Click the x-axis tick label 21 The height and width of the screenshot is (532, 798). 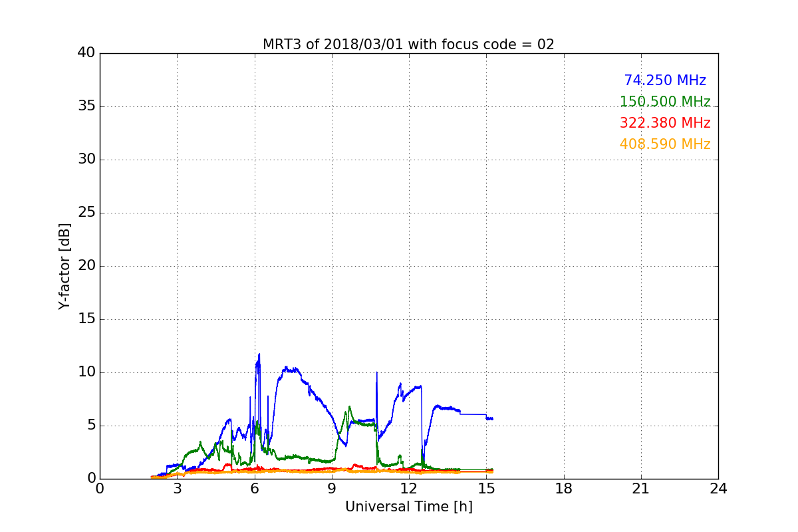click(x=641, y=489)
